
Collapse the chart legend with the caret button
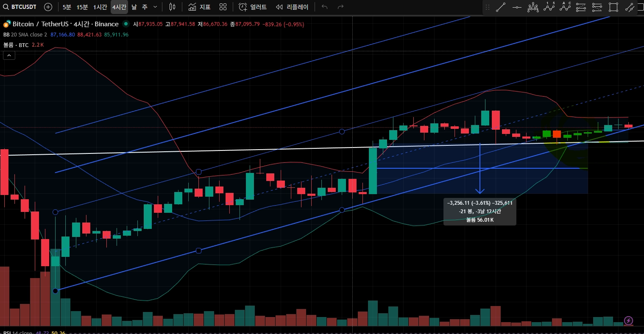(9, 55)
